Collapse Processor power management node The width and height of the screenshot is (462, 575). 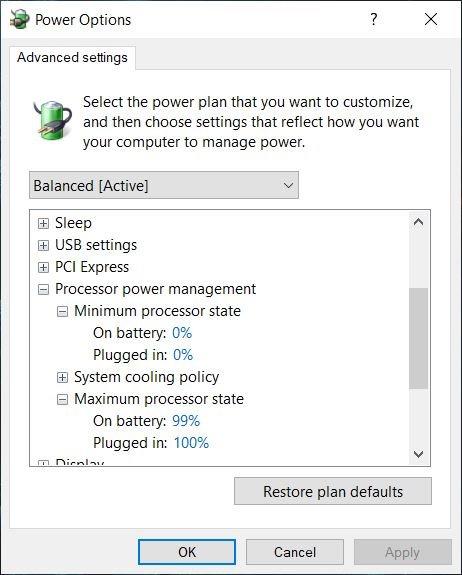43,290
